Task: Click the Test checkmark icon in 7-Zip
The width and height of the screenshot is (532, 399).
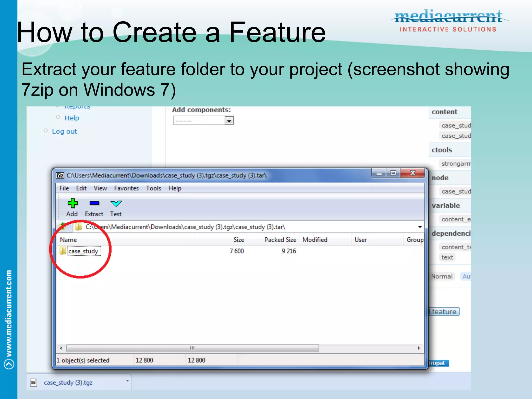Action: tap(116, 203)
